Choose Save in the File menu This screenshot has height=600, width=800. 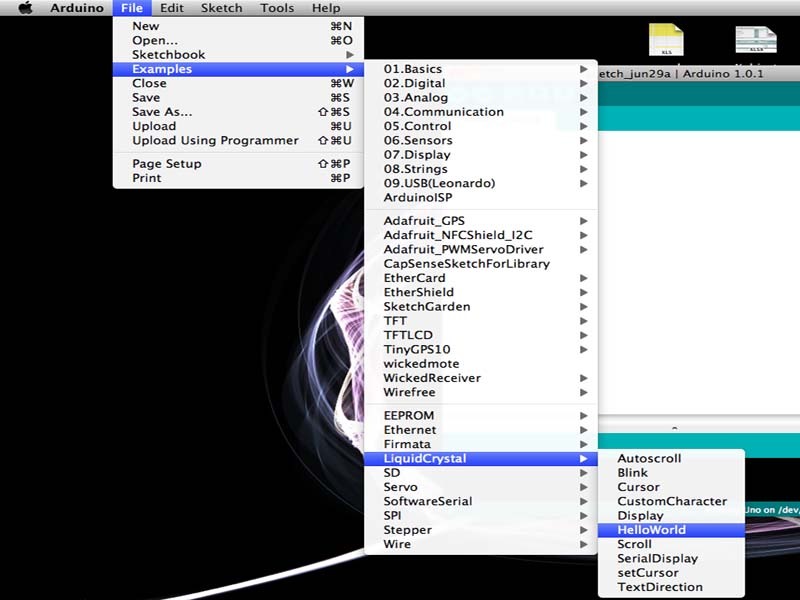(238, 97)
